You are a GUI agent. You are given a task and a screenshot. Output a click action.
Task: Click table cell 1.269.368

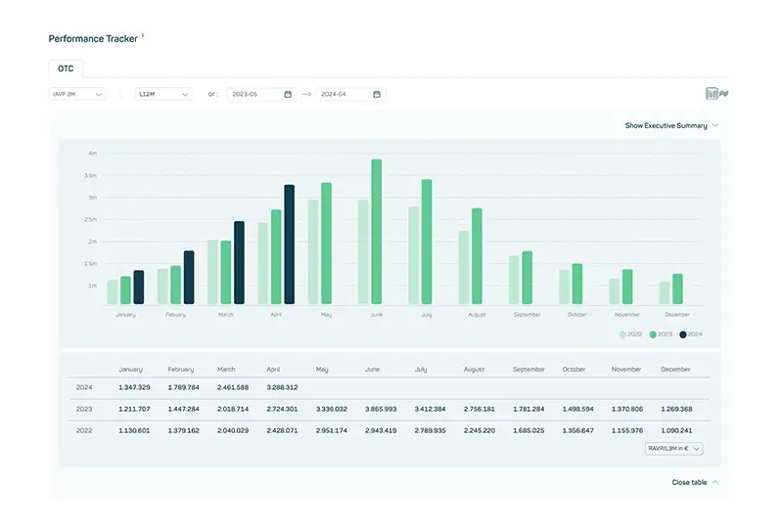[676, 409]
